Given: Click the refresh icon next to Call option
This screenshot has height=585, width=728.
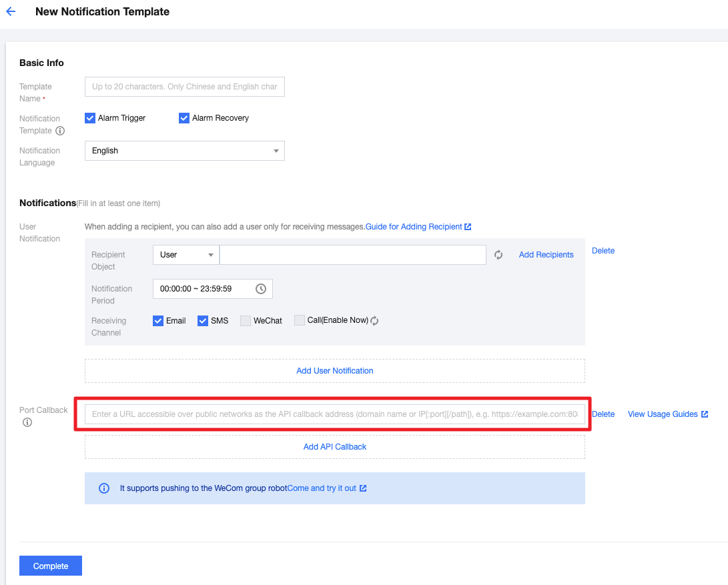Looking at the screenshot, I should (374, 321).
